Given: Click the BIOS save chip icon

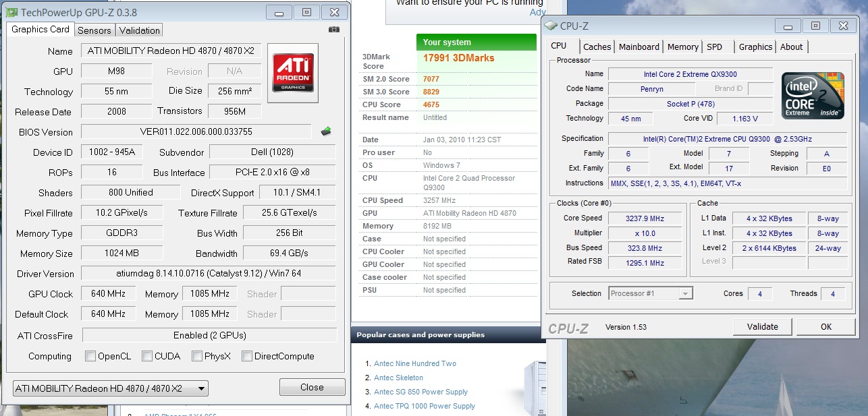Looking at the screenshot, I should coord(326,131).
